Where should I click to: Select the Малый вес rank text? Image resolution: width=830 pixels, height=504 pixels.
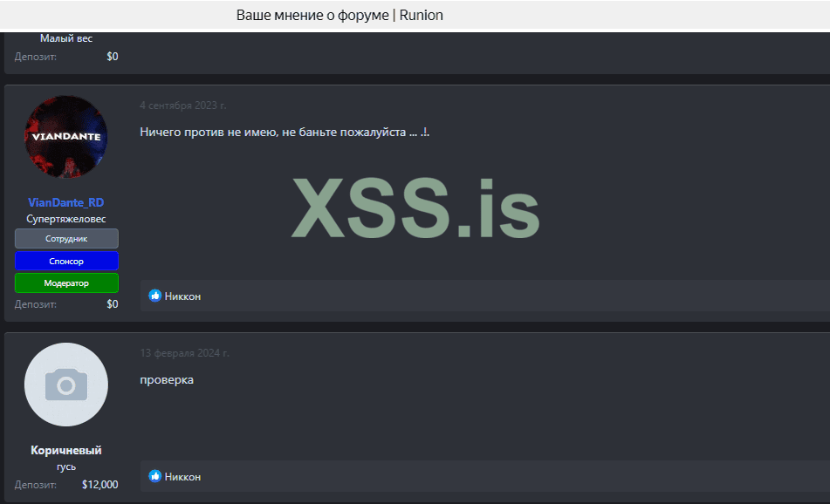click(x=66, y=38)
